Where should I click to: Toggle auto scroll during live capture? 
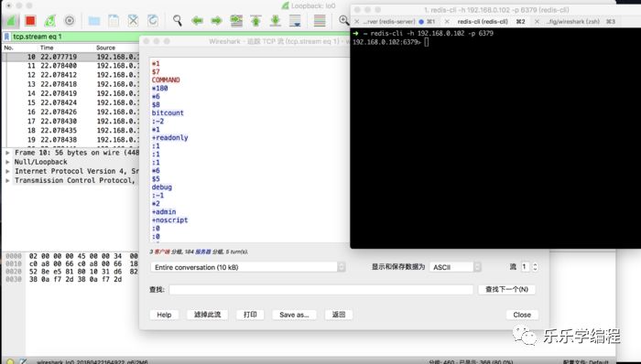pyautogui.click(x=295, y=20)
